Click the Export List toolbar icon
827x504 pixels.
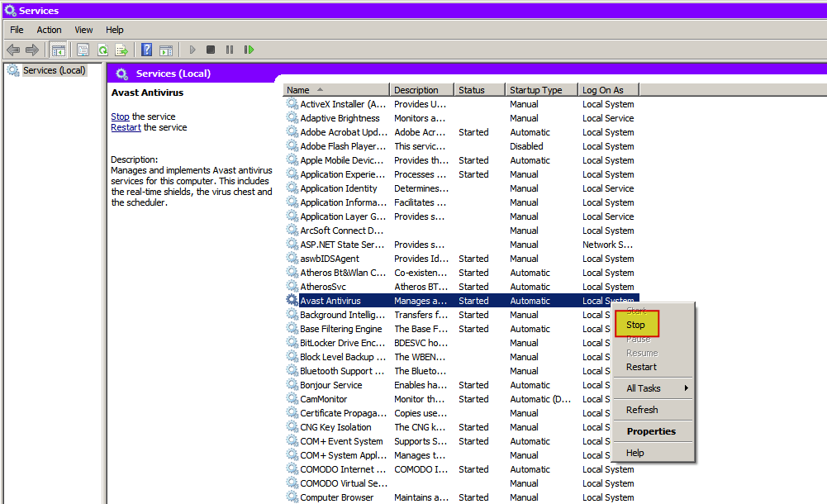121,49
